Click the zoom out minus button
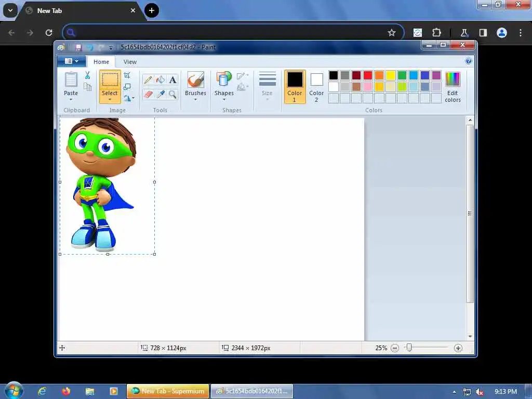The image size is (532, 399). pyautogui.click(x=395, y=348)
